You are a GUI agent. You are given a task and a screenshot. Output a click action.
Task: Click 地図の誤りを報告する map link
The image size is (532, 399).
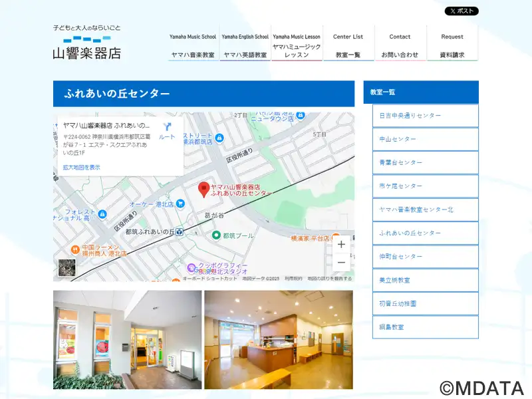tap(329, 279)
